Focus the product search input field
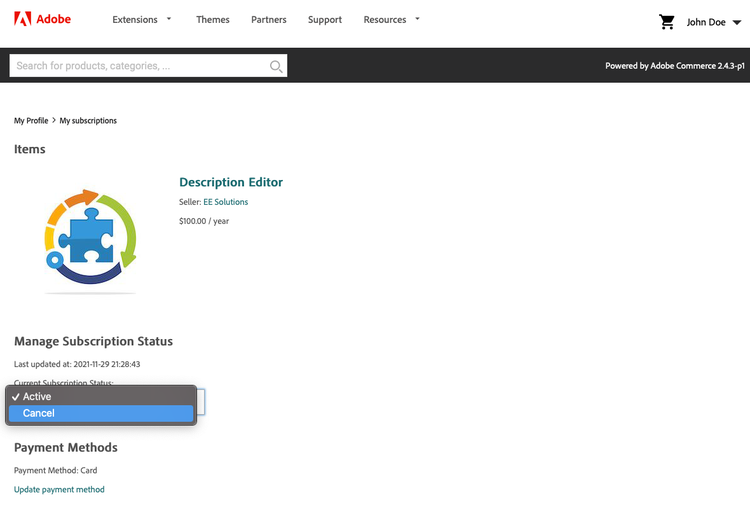The width and height of the screenshot is (750, 507). click(138, 66)
